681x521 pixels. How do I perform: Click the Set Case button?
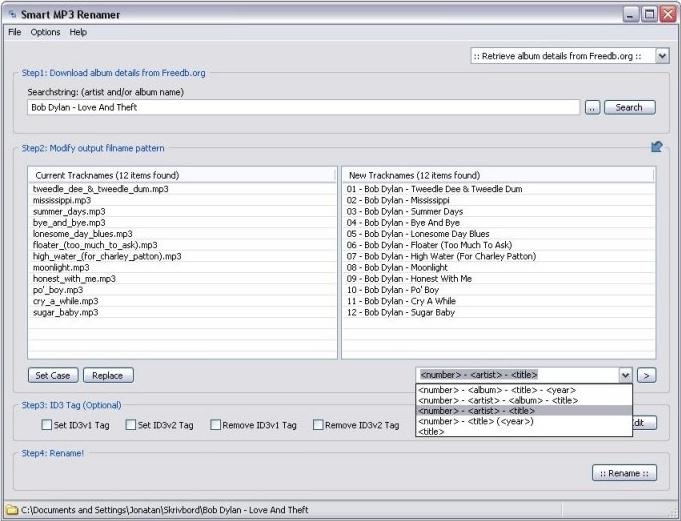[53, 376]
